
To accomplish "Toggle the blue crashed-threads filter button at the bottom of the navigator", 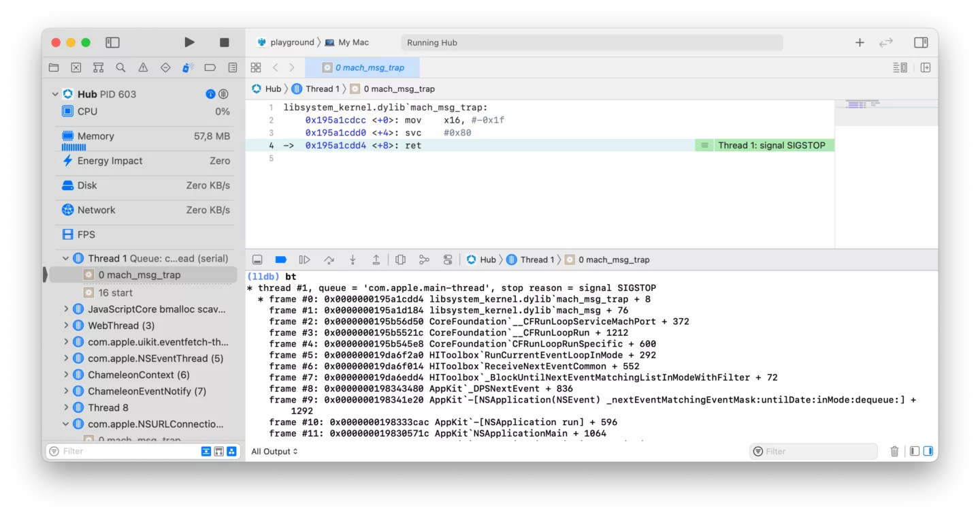I will point(206,452).
